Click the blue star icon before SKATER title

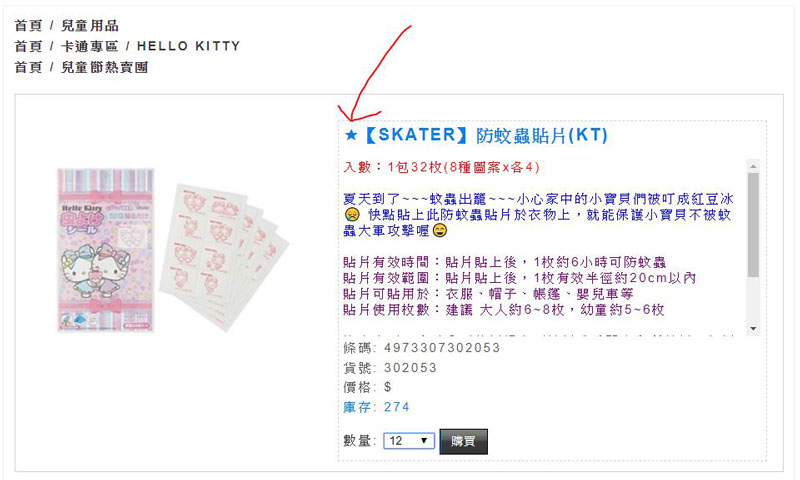click(x=351, y=135)
